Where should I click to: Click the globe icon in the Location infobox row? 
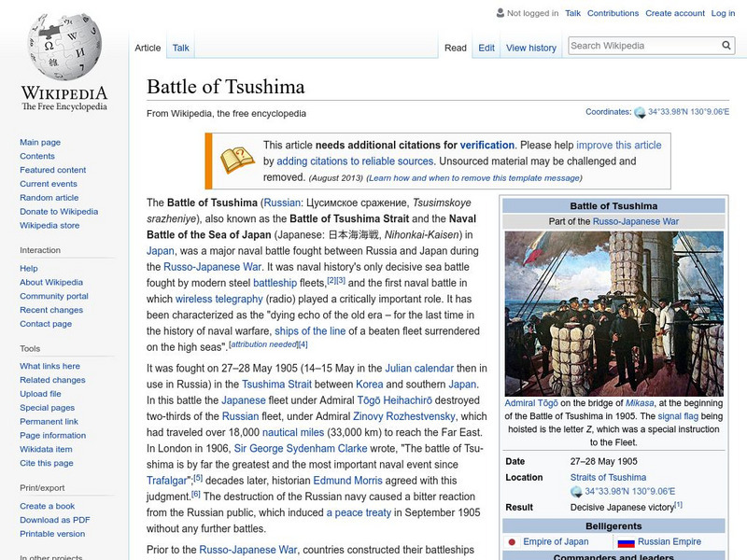[x=576, y=489]
